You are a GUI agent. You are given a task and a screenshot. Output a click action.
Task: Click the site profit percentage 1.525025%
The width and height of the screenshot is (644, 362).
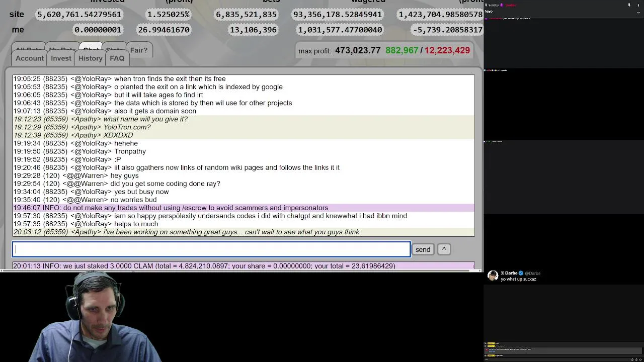[x=168, y=14]
